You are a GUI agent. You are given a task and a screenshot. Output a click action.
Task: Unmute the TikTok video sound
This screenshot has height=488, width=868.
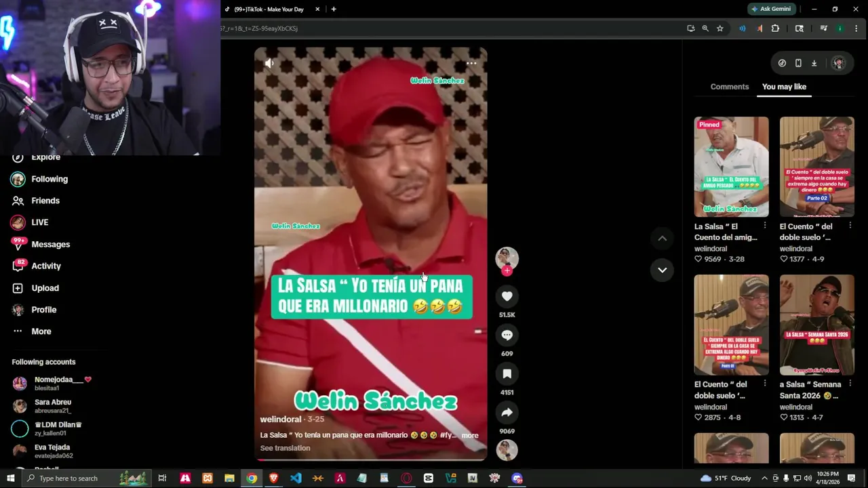click(269, 63)
